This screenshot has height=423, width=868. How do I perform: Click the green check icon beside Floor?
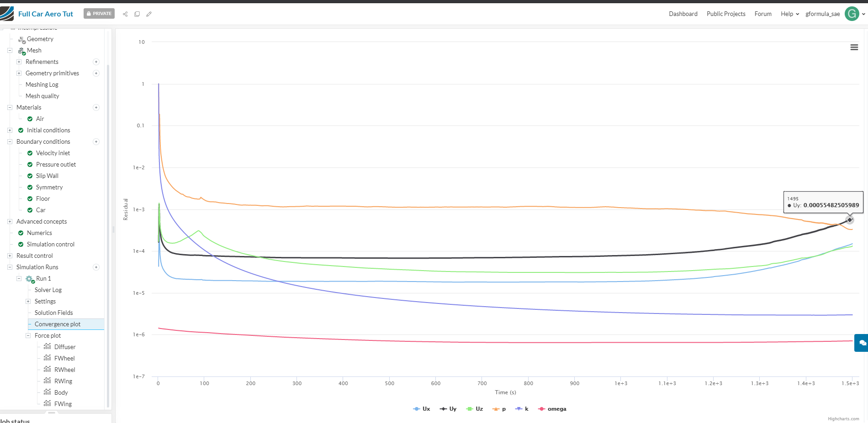(30, 199)
